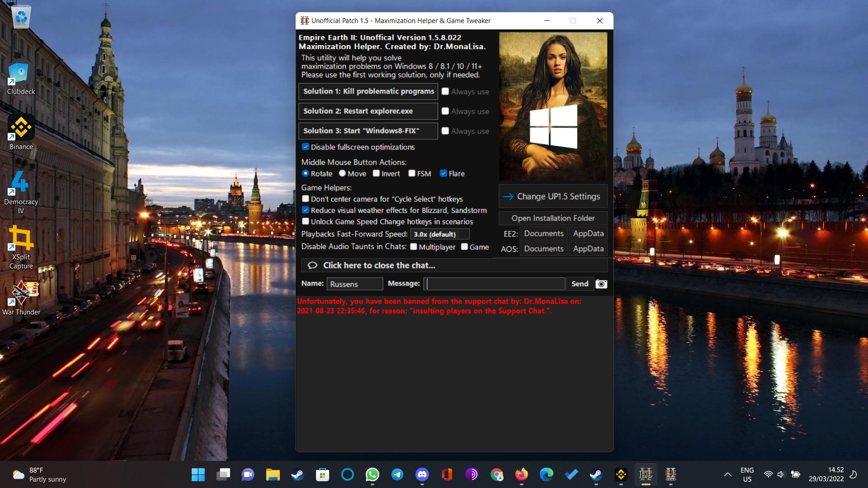Click Change UP1.5 Settings button
The image size is (868, 488).
[x=553, y=197]
